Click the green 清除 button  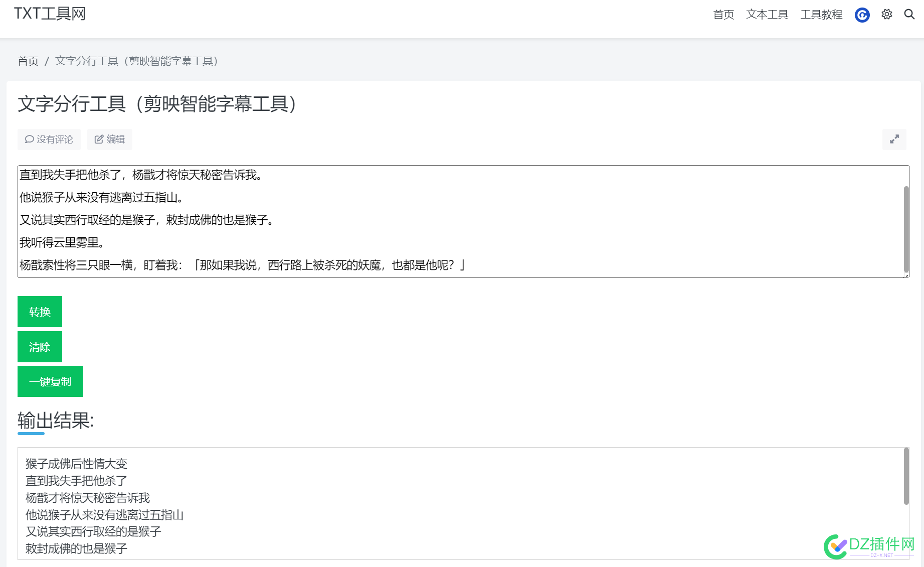click(40, 347)
